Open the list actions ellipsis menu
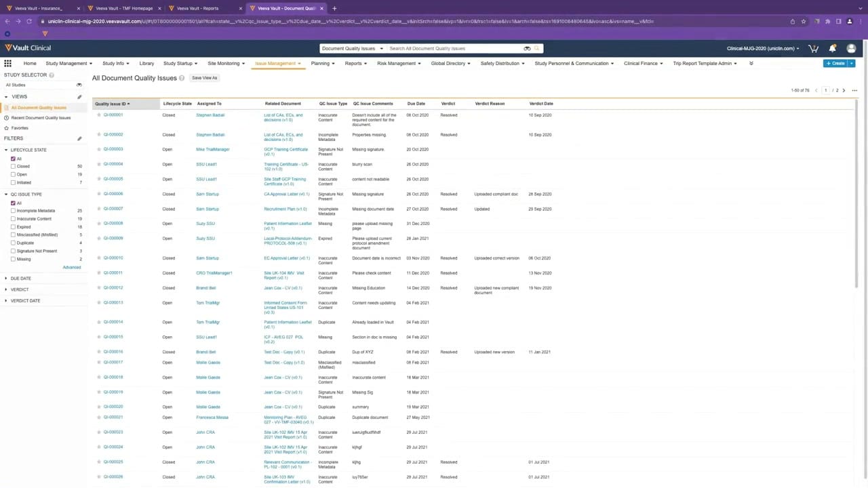This screenshot has width=868, height=488. click(854, 90)
